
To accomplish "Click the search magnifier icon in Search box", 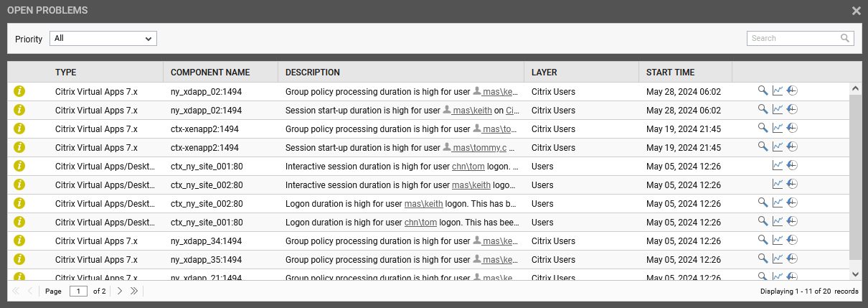I will 845,38.
